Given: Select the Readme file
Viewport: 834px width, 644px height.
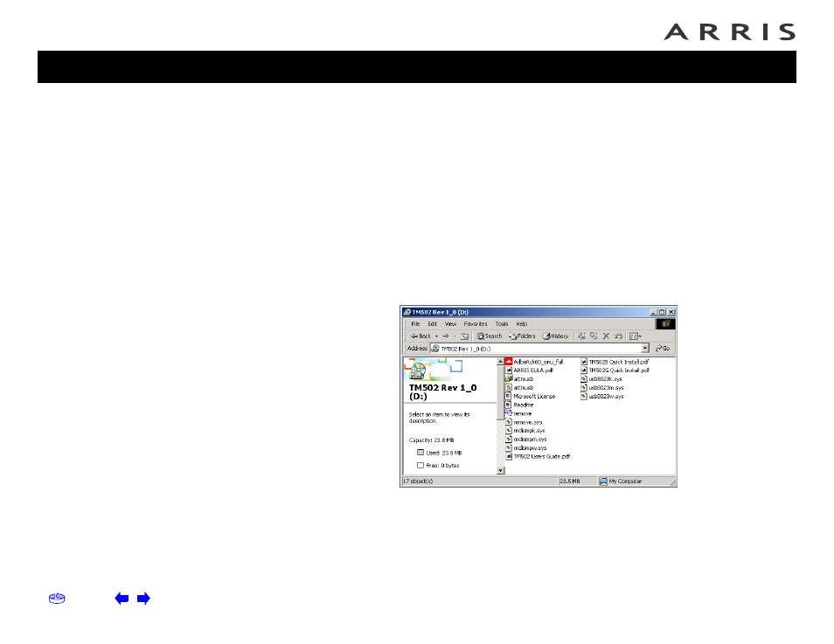Looking at the screenshot, I should pos(519,405).
